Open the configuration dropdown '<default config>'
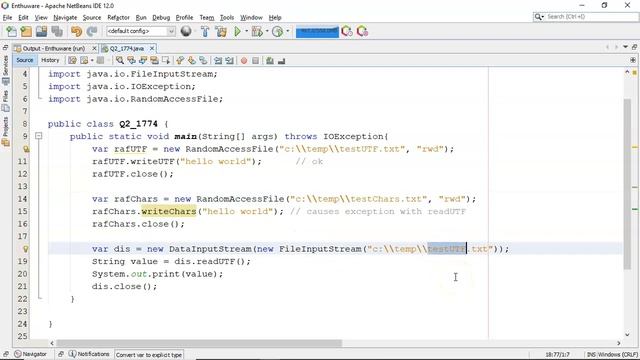The height and width of the screenshot is (360, 640). click(141, 31)
